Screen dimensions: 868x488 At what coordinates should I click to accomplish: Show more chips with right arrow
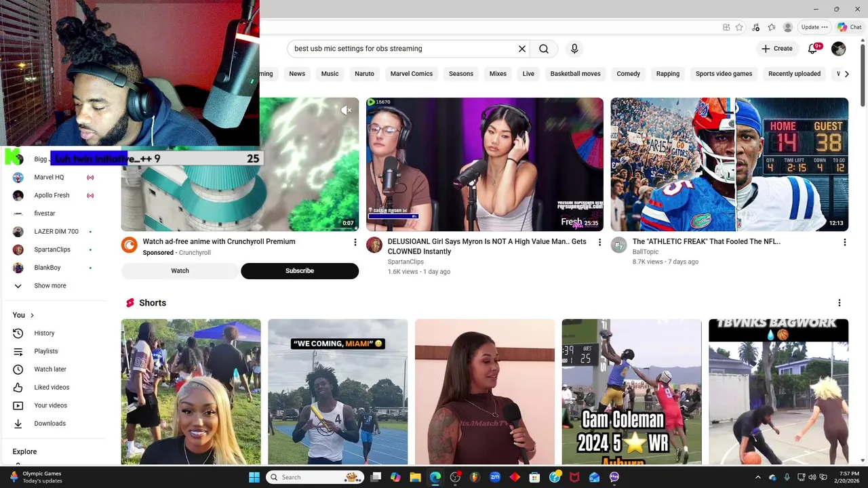point(846,74)
